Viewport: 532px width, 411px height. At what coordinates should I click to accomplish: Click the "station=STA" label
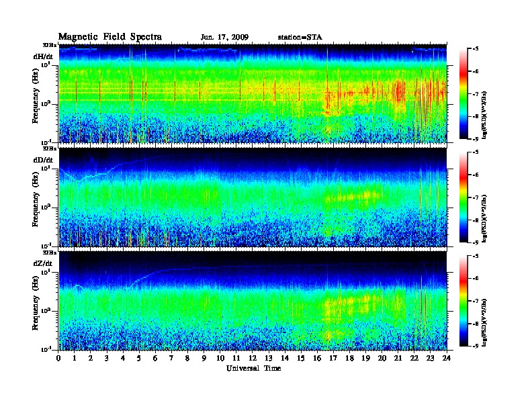click(300, 38)
